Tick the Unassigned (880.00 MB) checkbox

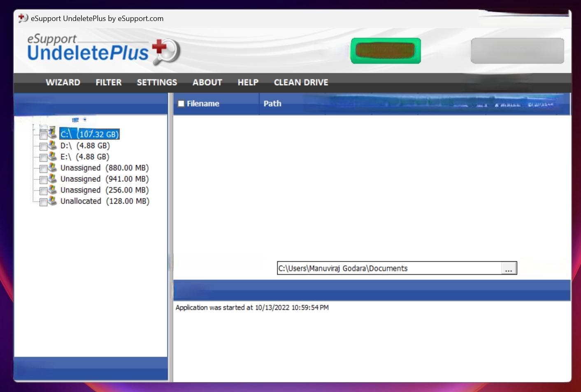43,169
